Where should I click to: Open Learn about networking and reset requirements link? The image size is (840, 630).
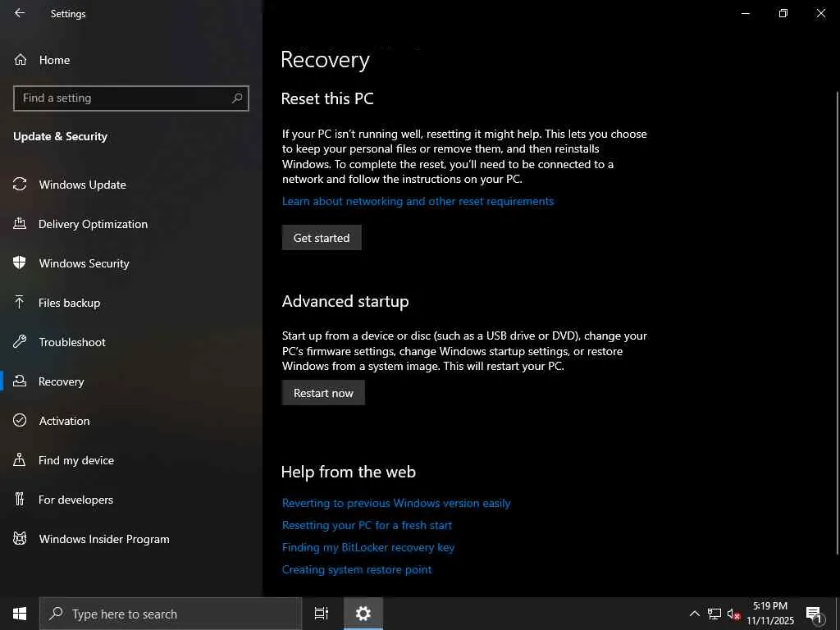(418, 201)
